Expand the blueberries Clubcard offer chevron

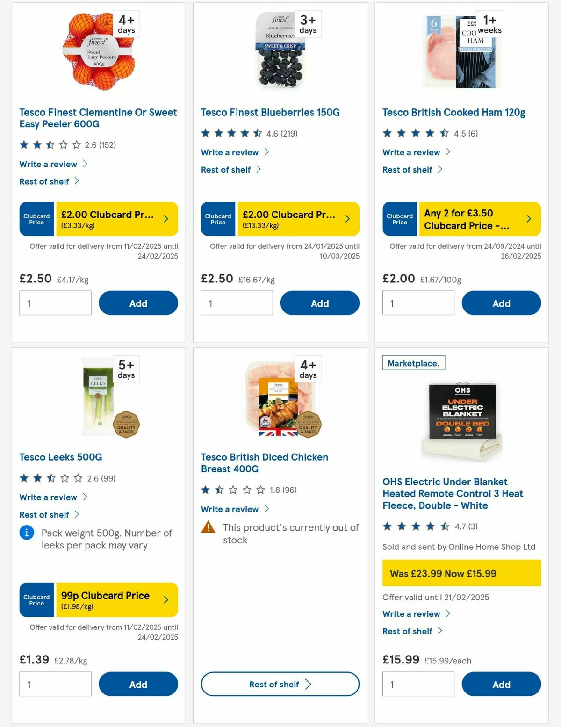[348, 218]
